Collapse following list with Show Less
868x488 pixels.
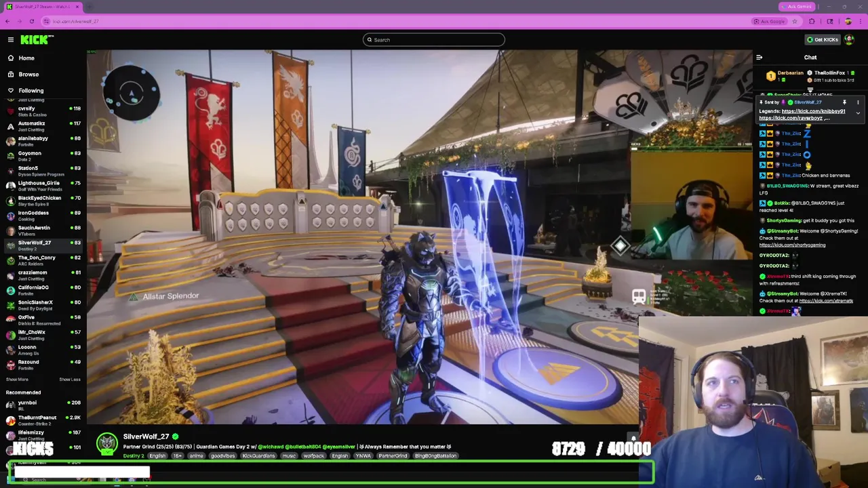(x=69, y=380)
